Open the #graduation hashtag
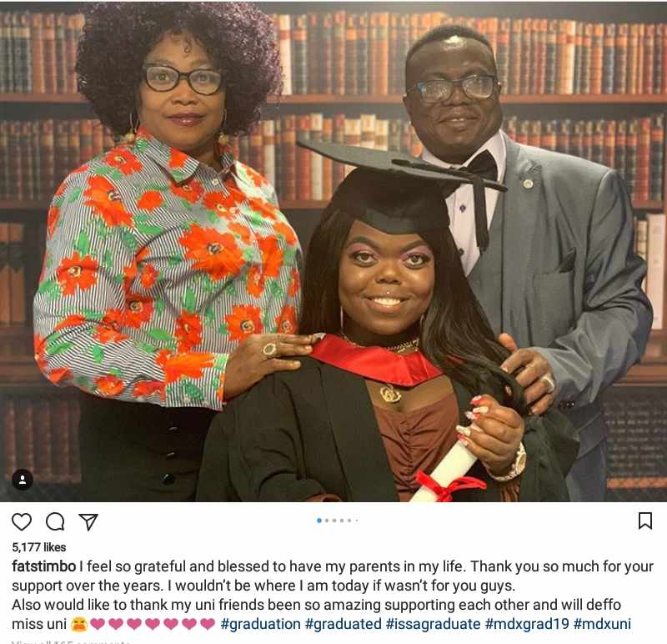 (261, 624)
